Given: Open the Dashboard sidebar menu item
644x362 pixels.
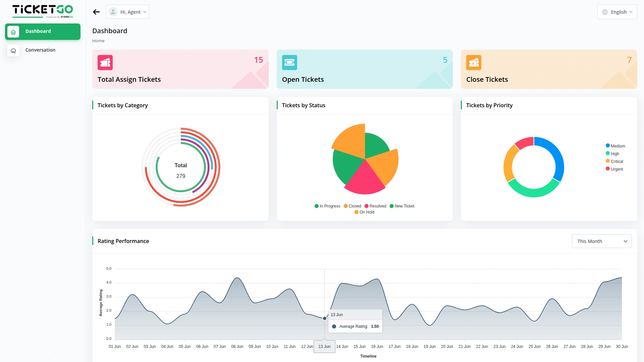Looking at the screenshot, I should [43, 32].
